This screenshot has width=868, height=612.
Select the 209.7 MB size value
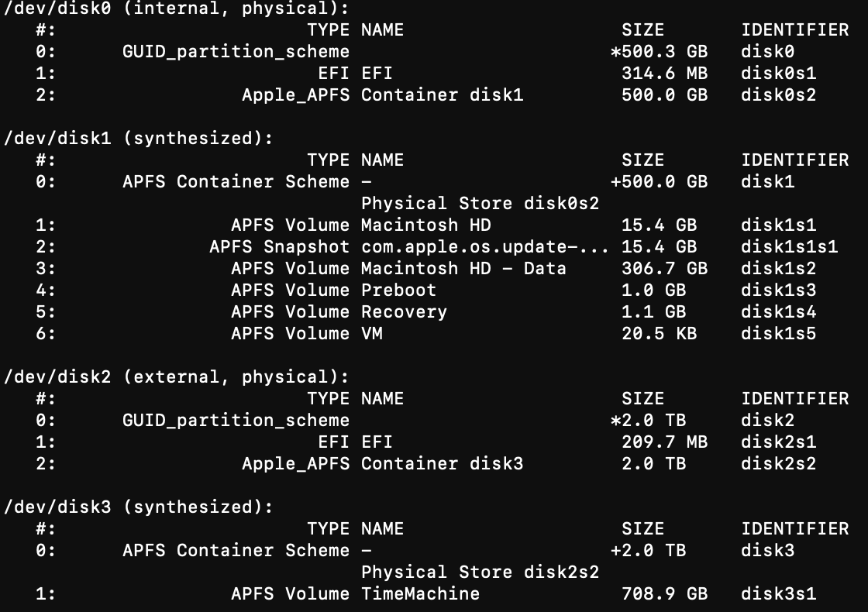pyautogui.click(x=664, y=442)
